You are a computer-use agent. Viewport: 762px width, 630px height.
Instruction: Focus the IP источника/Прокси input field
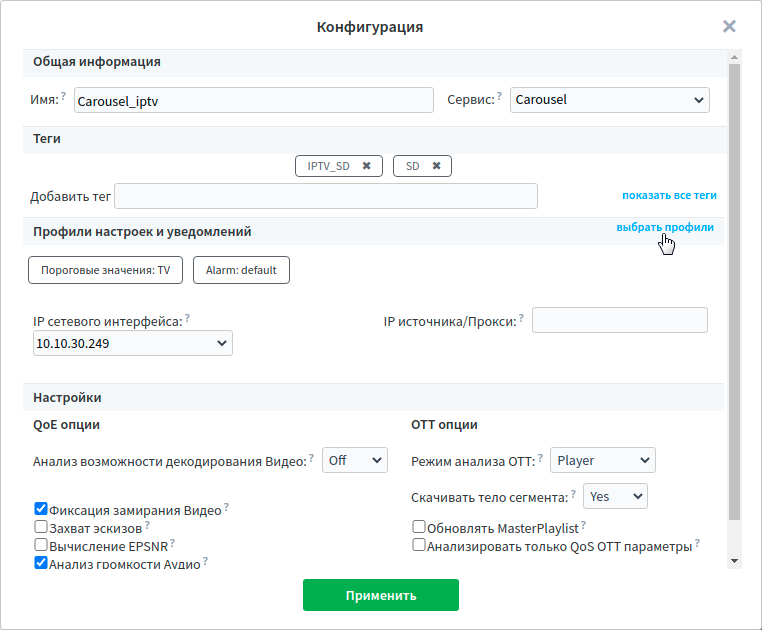pos(620,320)
